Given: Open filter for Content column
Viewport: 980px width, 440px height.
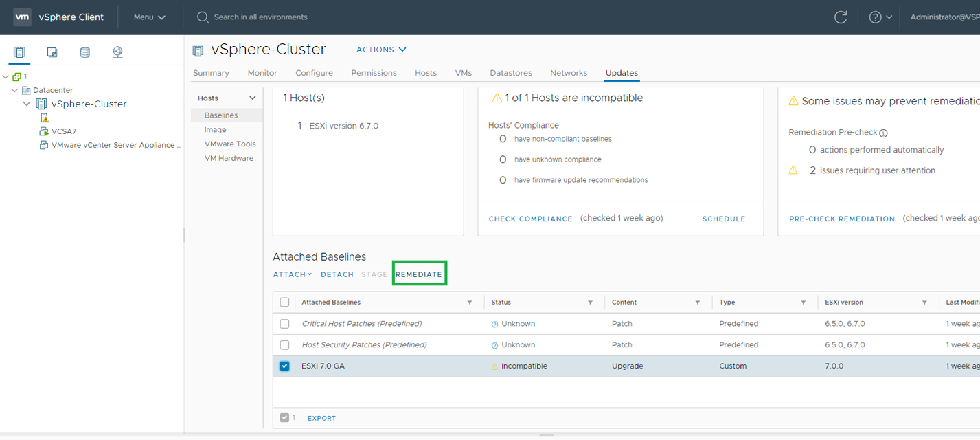Looking at the screenshot, I should 698,302.
